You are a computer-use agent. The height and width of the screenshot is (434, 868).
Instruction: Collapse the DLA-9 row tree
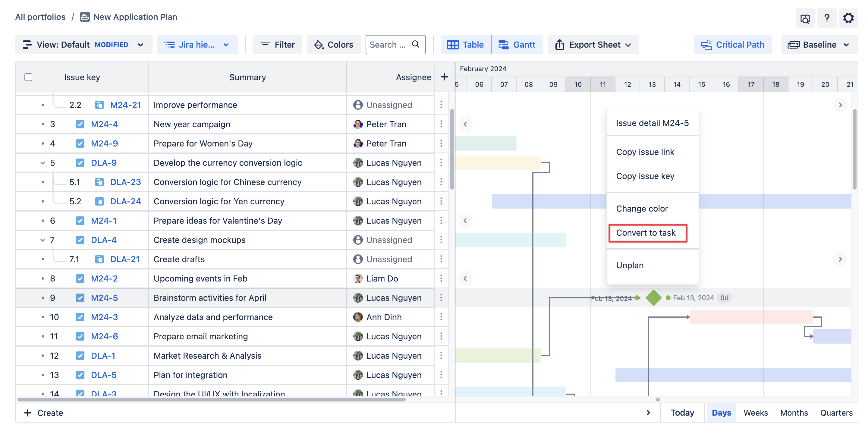click(x=43, y=163)
